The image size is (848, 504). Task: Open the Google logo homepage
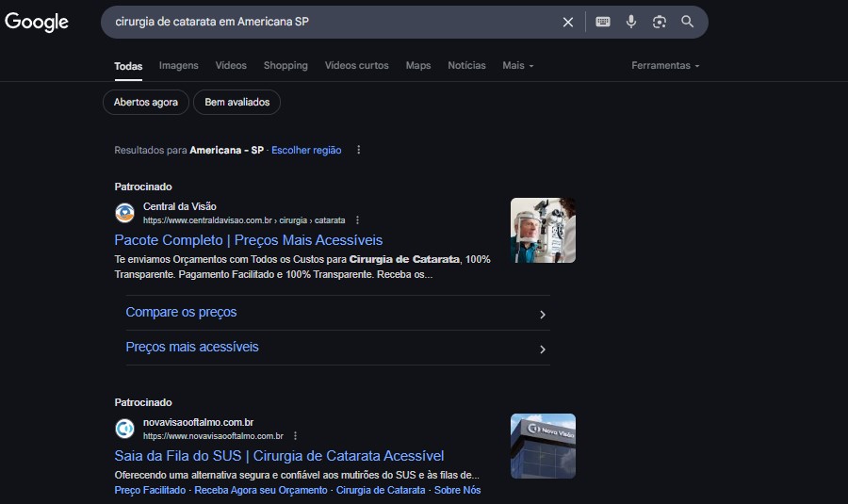pyautogui.click(x=37, y=22)
